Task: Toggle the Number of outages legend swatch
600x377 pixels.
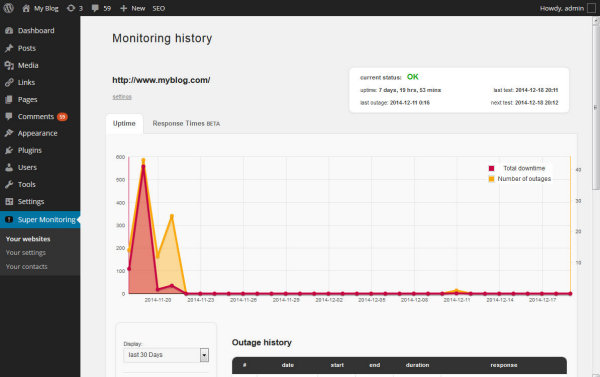Action: (491, 179)
